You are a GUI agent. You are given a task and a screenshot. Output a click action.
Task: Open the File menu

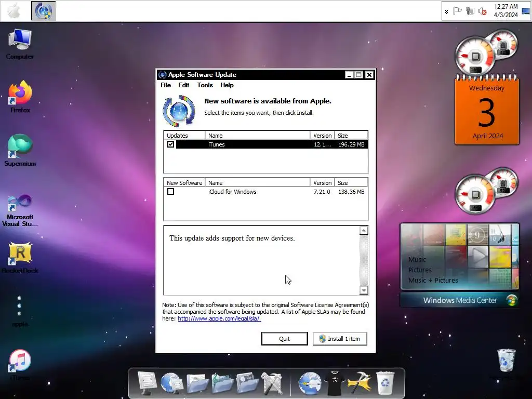166,85
